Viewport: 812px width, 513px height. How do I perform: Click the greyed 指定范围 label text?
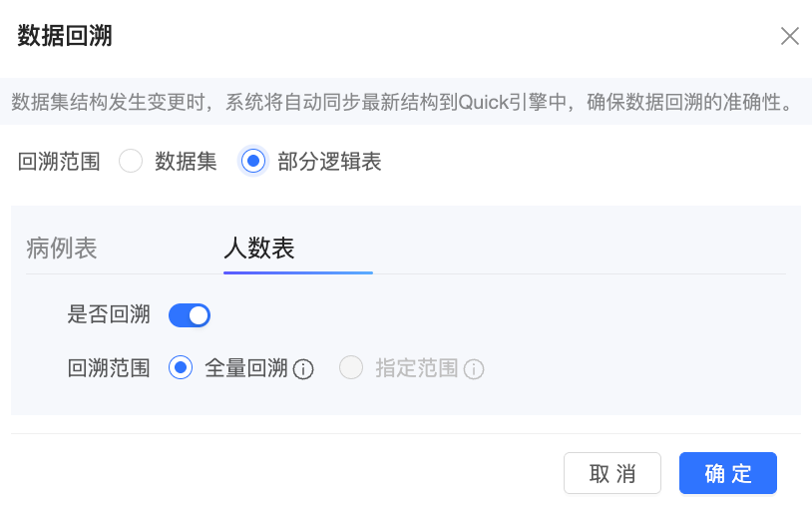click(417, 368)
